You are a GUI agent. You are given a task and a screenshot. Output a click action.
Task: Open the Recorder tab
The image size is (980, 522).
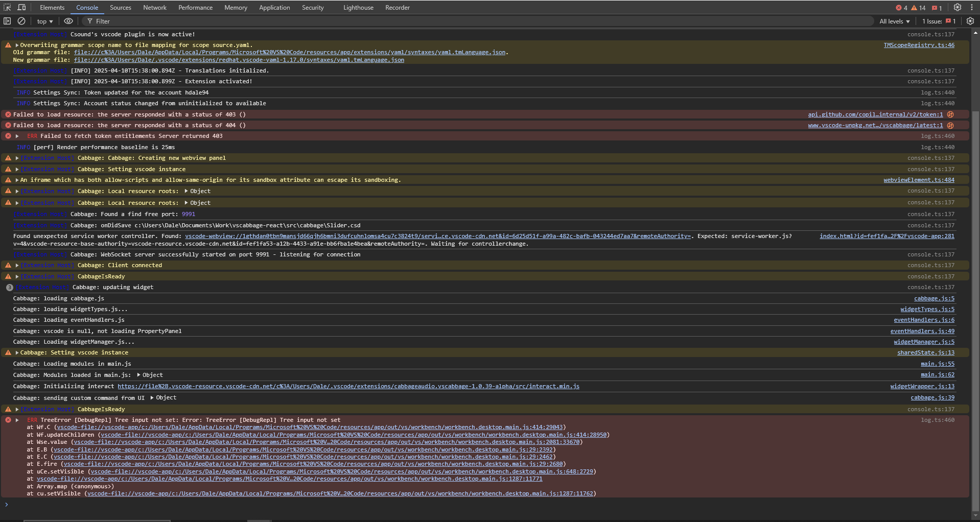pos(398,8)
